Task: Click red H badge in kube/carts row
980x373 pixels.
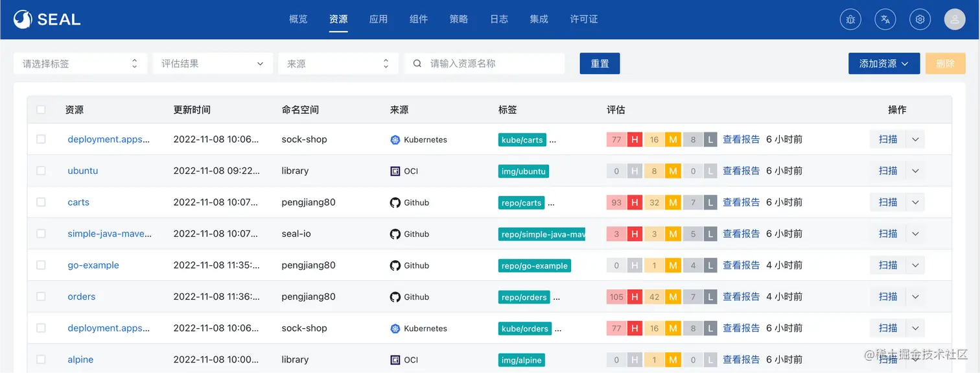Action: tap(635, 139)
